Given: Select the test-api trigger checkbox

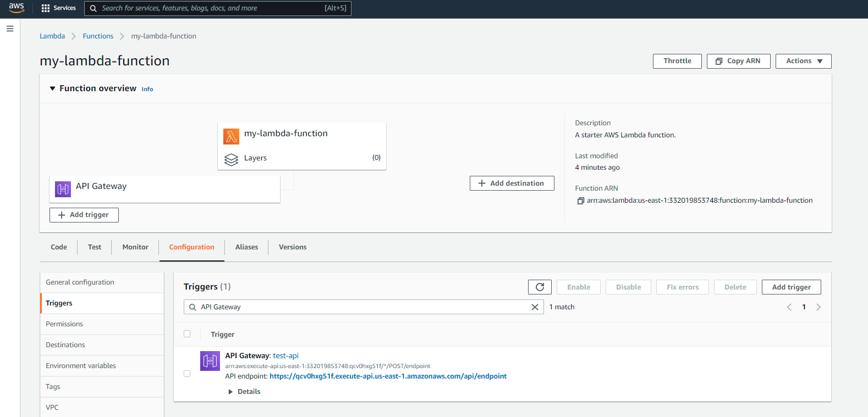Looking at the screenshot, I should 187,374.
